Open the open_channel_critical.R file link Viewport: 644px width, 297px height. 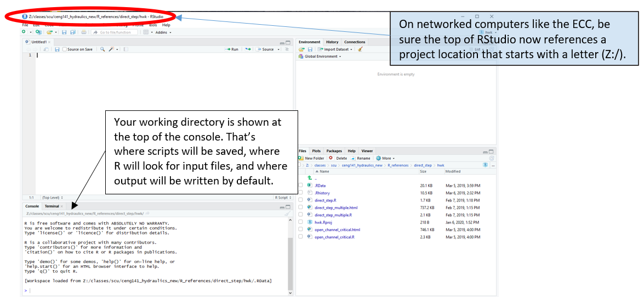(x=334, y=237)
